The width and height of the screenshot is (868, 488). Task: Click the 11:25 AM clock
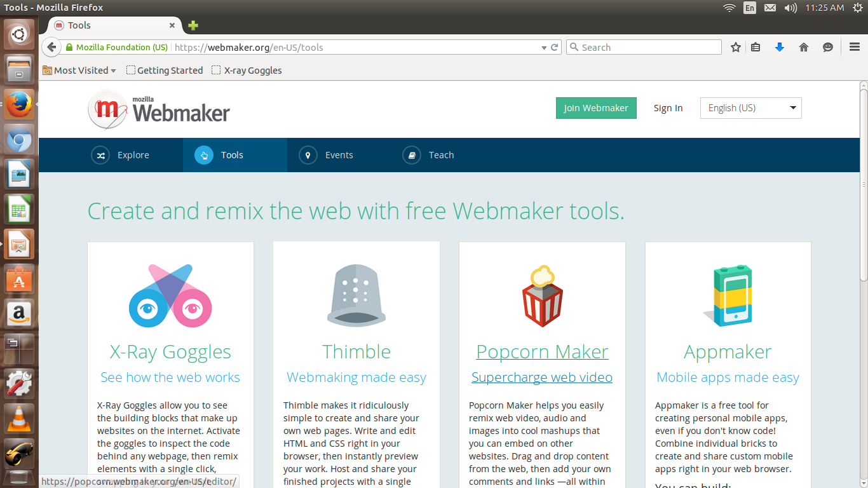tap(824, 8)
